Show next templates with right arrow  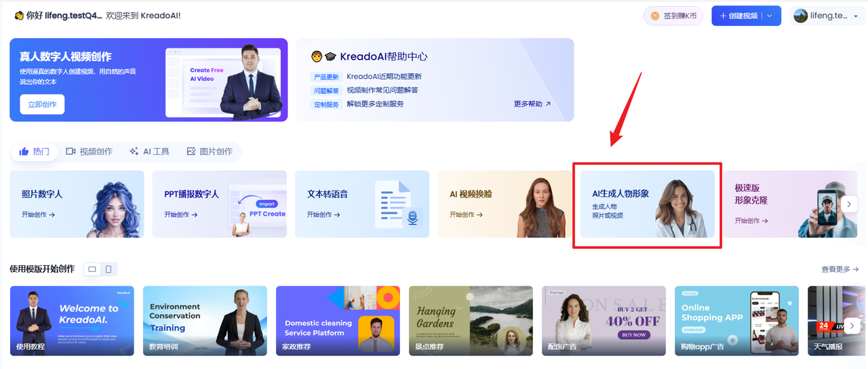[x=852, y=326]
